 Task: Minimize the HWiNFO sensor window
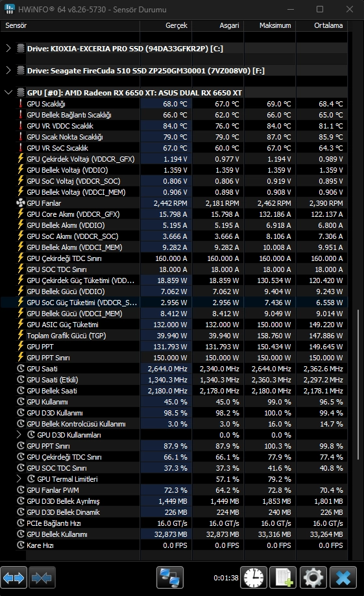290,9
